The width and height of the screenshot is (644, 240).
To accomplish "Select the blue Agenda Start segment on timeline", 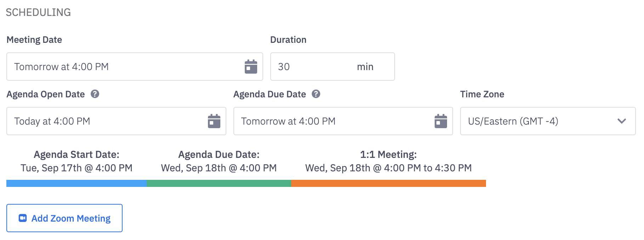I will 76,183.
